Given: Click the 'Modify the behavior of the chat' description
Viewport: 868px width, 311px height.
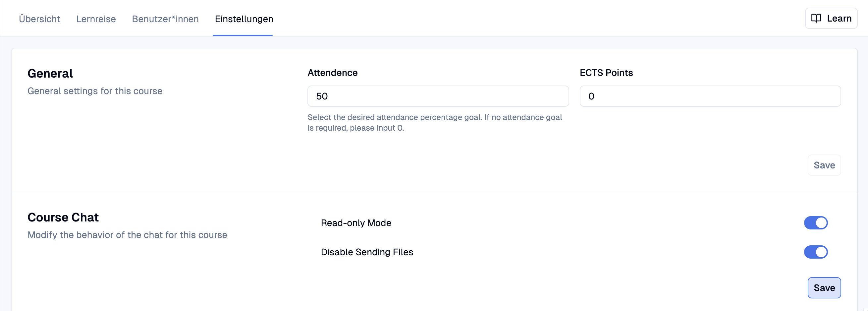Looking at the screenshot, I should click(x=127, y=235).
